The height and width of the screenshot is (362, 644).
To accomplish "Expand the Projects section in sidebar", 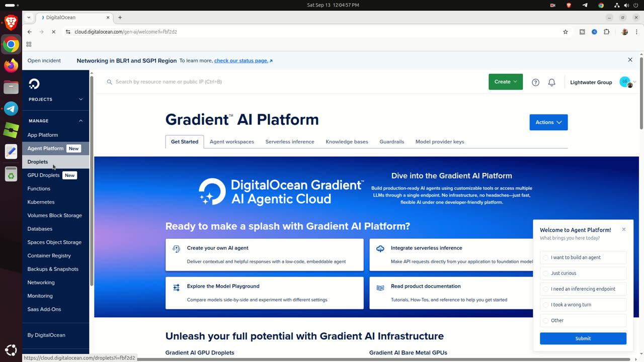I will point(55,100).
